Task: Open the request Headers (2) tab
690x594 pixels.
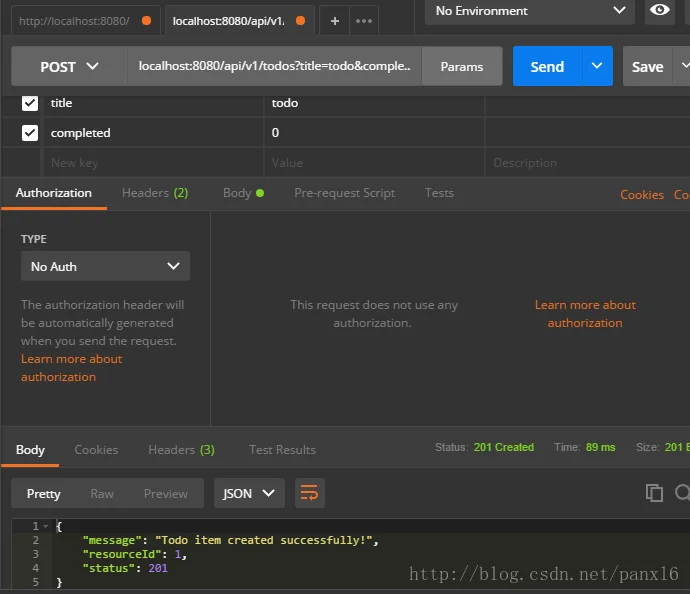Action: point(155,193)
